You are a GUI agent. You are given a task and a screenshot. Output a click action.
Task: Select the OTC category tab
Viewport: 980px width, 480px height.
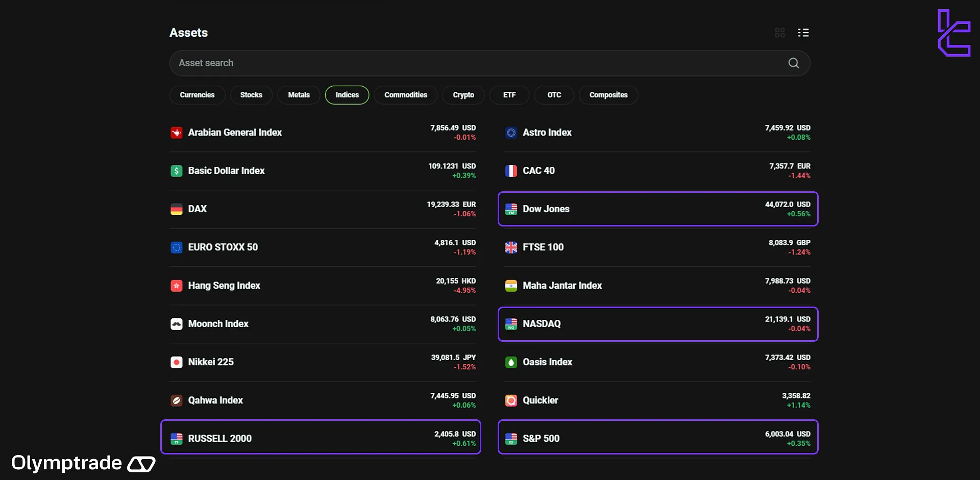coord(554,95)
